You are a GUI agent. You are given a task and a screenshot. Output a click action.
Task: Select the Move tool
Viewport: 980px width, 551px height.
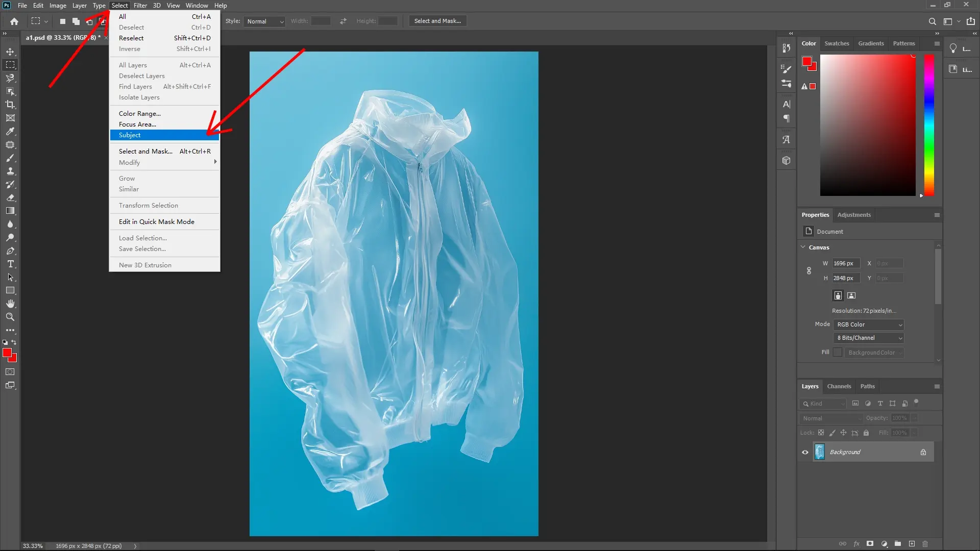(10, 51)
